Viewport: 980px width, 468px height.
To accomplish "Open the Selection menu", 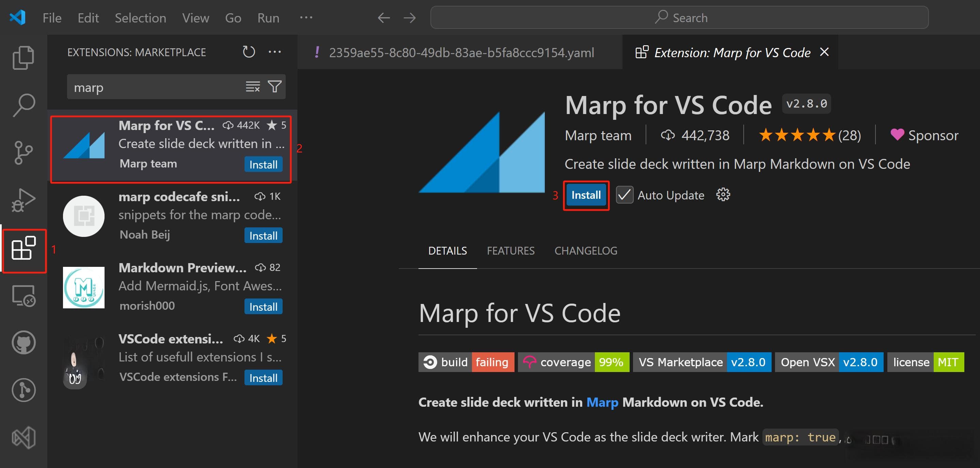I will tap(140, 18).
